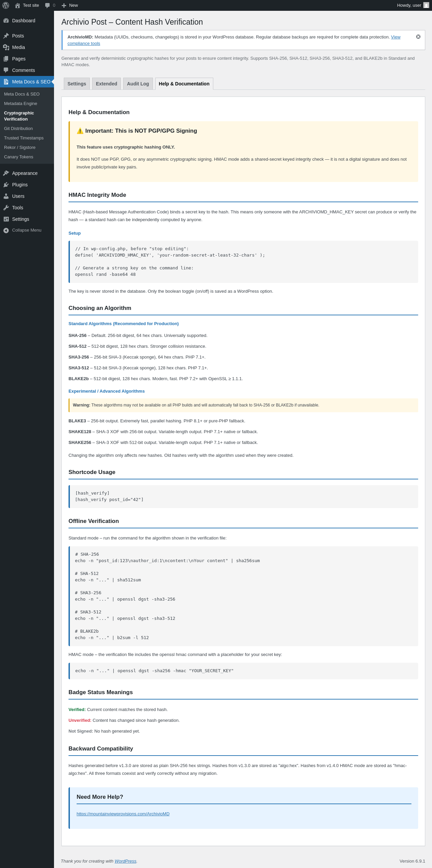This screenshot has width=432, height=868.
Task: Open the mountainviewprovisions.com ArchivioMD link
Action: tap(123, 814)
